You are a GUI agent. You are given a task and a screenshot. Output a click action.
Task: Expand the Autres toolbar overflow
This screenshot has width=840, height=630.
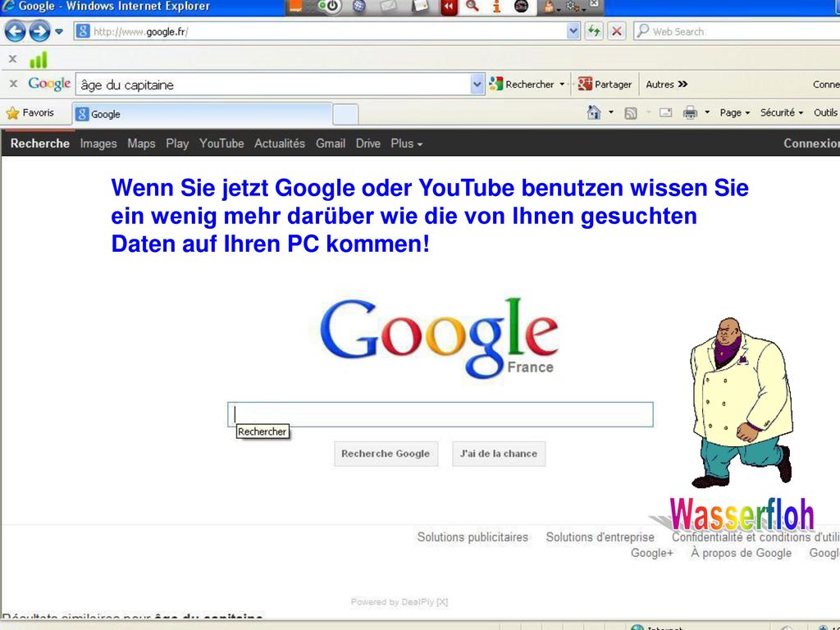[666, 84]
